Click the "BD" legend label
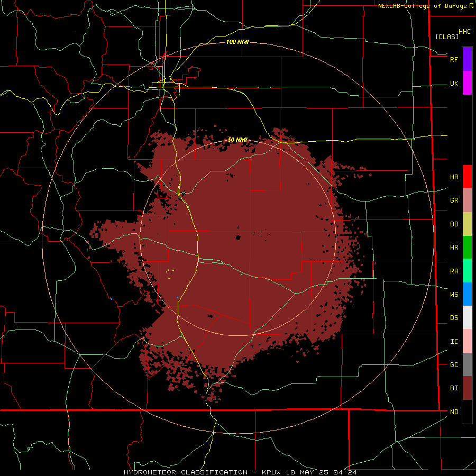Screen dimensions: 476x476 click(454, 224)
